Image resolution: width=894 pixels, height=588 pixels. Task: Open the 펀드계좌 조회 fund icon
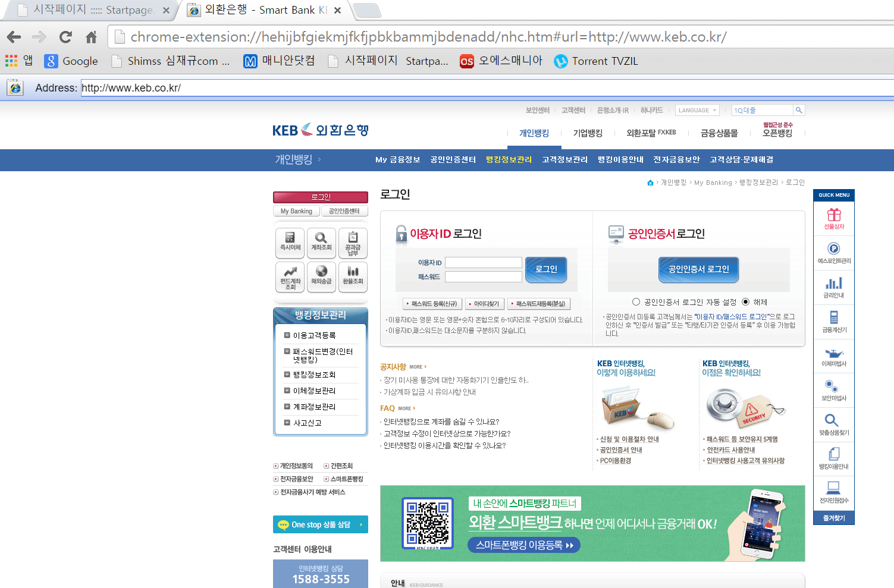(290, 277)
